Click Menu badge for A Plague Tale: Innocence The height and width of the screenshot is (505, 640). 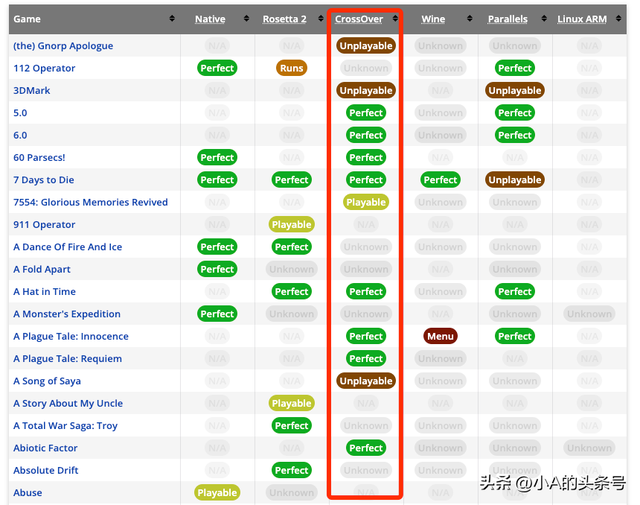tap(440, 336)
